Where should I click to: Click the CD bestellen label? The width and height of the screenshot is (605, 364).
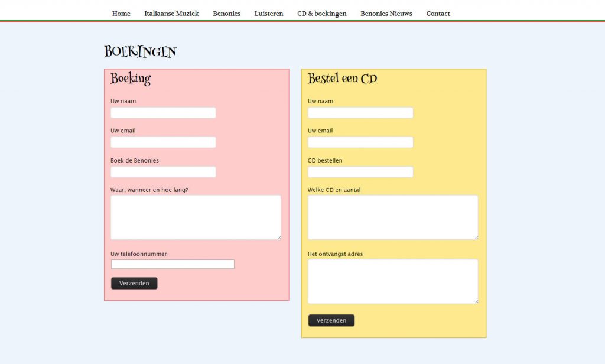(x=325, y=160)
